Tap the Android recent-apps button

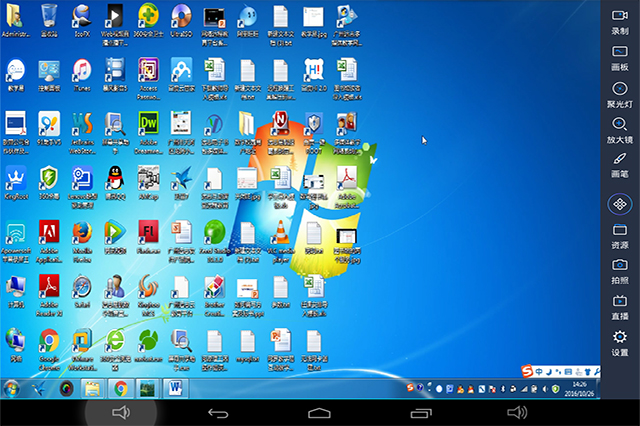(x=421, y=413)
